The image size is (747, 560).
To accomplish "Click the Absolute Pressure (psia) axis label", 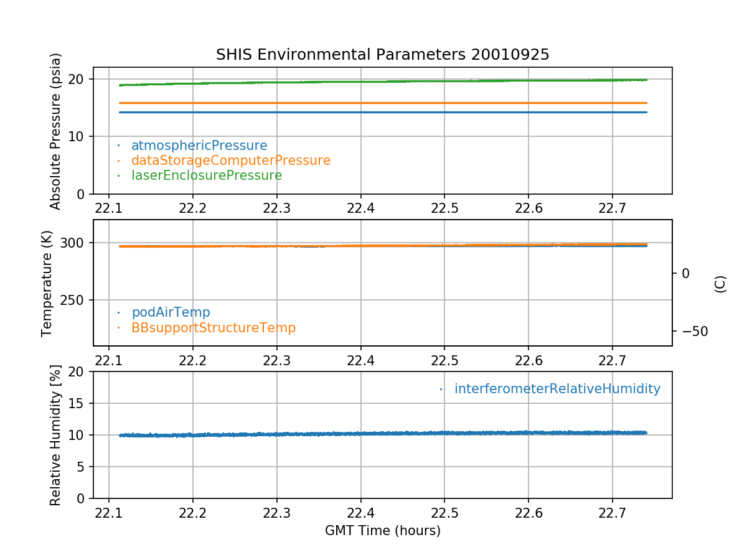I will pyautogui.click(x=56, y=131).
